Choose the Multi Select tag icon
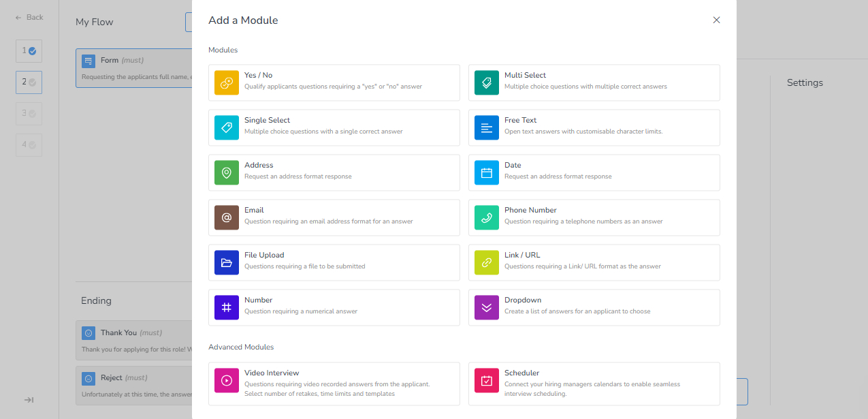The height and width of the screenshot is (419, 868). [487, 82]
